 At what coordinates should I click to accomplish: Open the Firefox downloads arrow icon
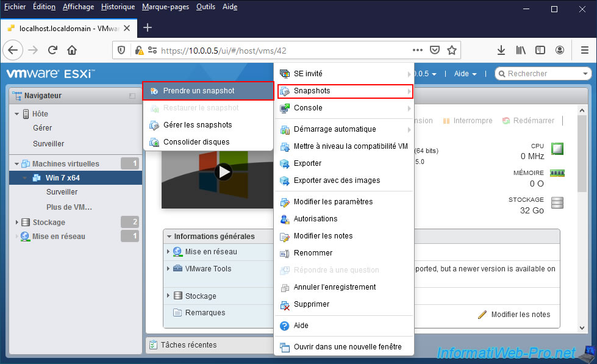point(501,50)
